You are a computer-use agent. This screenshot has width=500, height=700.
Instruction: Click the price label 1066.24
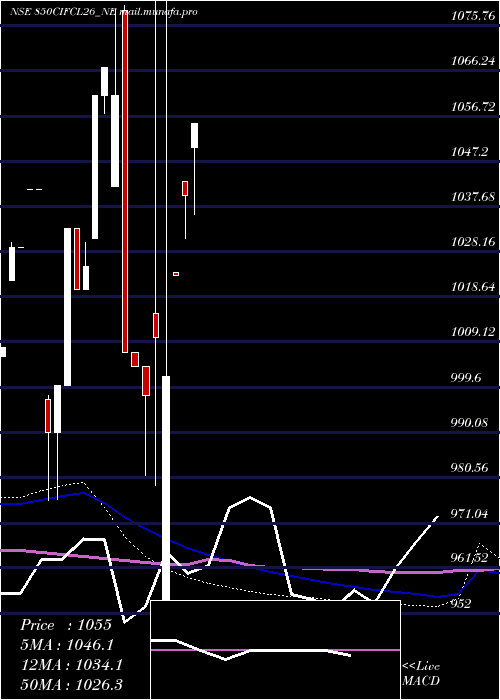tap(473, 61)
